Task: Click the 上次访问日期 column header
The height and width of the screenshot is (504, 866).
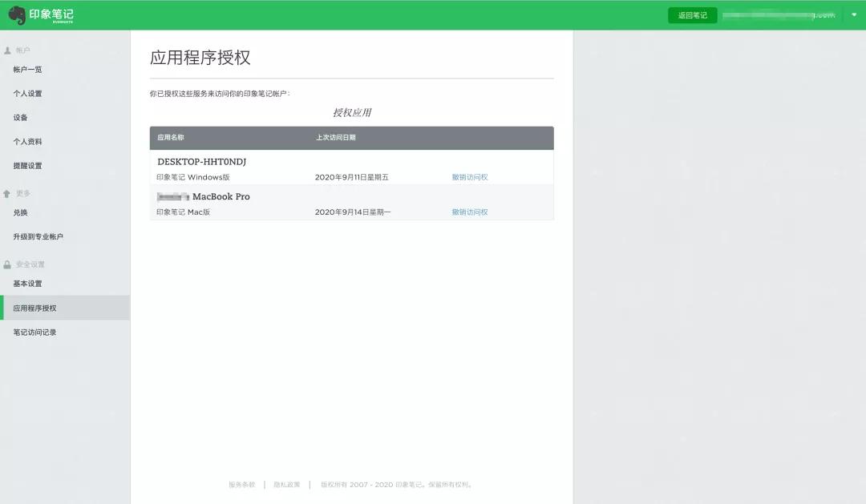Action: click(x=336, y=138)
